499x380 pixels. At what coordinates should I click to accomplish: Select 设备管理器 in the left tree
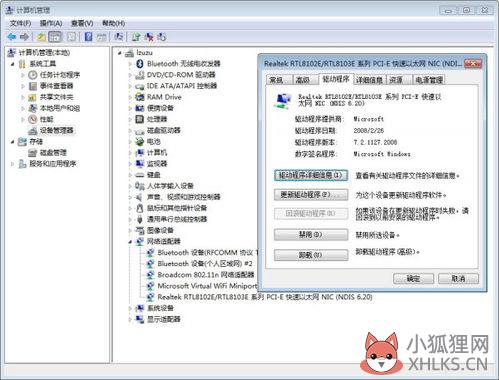56,130
